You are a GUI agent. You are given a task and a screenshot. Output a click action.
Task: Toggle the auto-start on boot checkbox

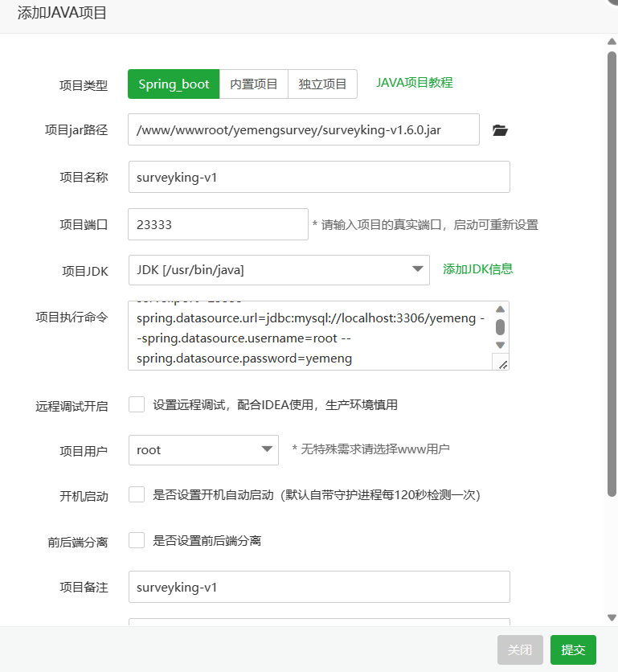tap(137, 494)
